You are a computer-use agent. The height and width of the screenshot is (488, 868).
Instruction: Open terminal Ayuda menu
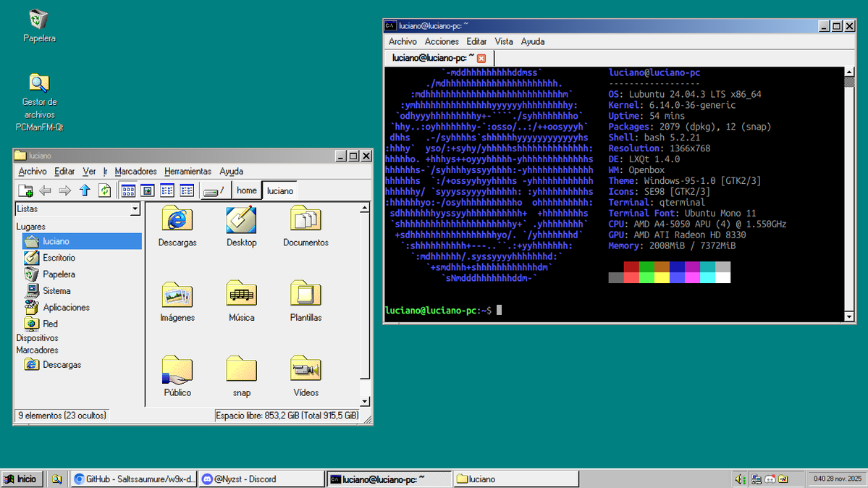[533, 41]
